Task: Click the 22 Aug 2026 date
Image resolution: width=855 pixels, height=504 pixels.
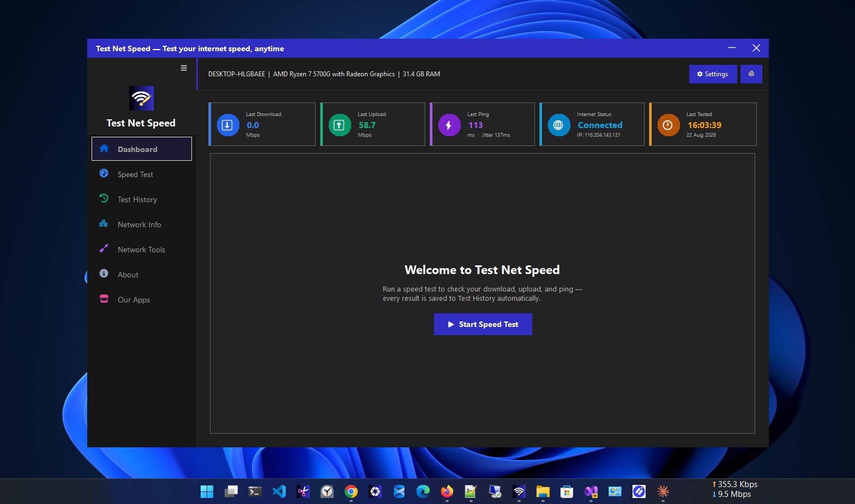Action: pos(701,135)
